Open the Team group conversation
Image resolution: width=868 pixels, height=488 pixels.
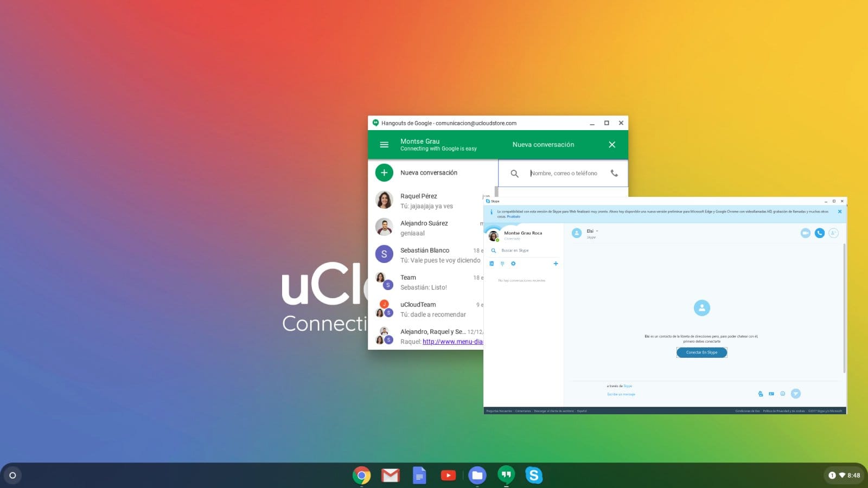pyautogui.click(x=426, y=282)
